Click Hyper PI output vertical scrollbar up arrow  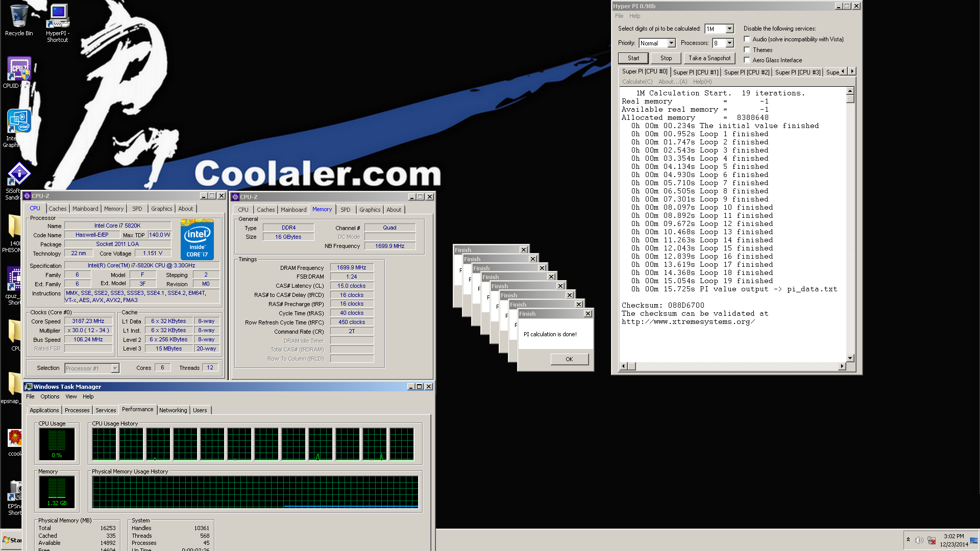(x=850, y=91)
